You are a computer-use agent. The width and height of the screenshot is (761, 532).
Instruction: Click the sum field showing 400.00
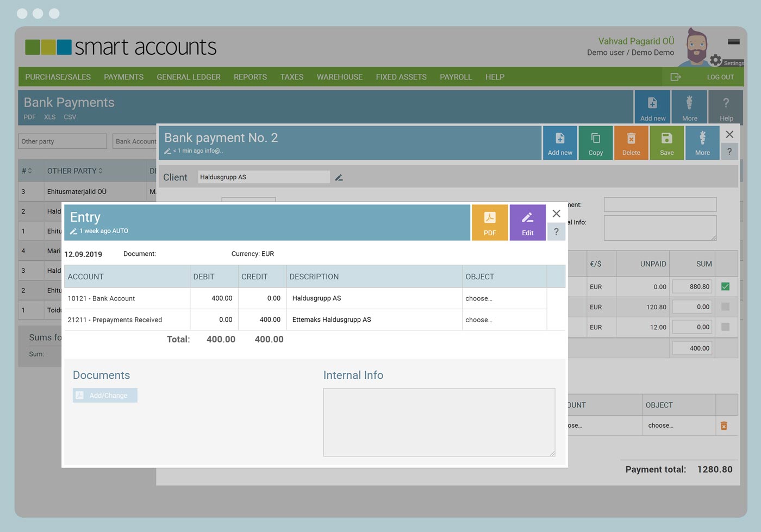pyautogui.click(x=692, y=348)
